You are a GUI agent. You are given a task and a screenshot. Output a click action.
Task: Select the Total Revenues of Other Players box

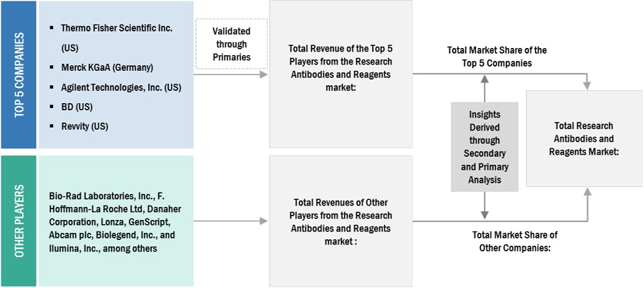click(340, 222)
